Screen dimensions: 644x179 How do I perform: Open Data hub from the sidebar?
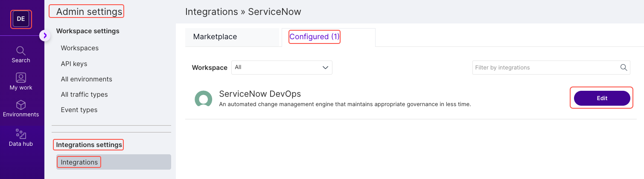coord(21,138)
